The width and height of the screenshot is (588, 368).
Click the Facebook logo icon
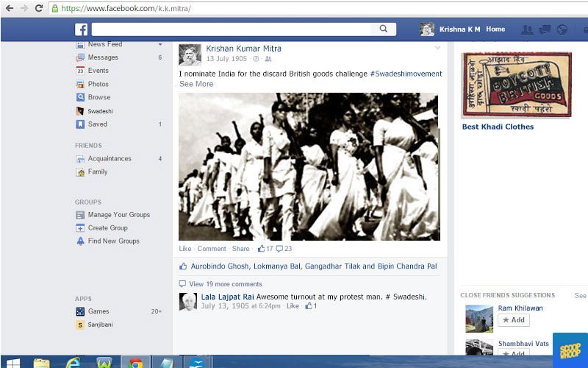tap(81, 29)
